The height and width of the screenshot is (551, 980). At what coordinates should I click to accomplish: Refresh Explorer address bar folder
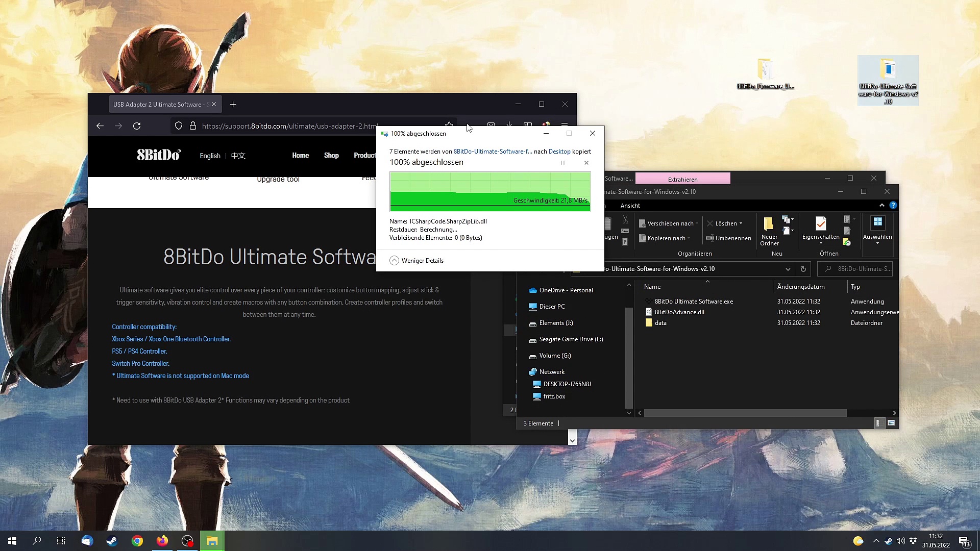803,269
